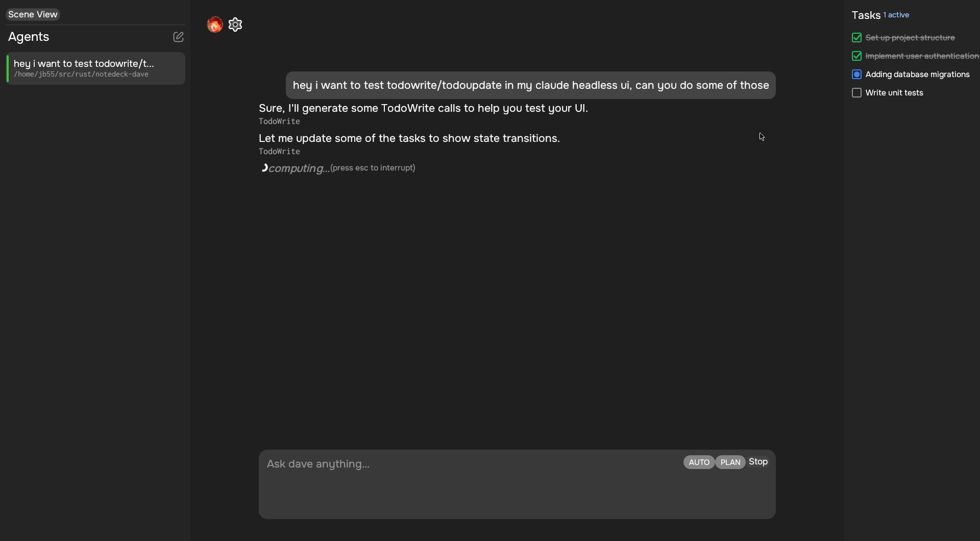
Task: Select the 'hey i want to test' agent session
Action: pos(95,68)
